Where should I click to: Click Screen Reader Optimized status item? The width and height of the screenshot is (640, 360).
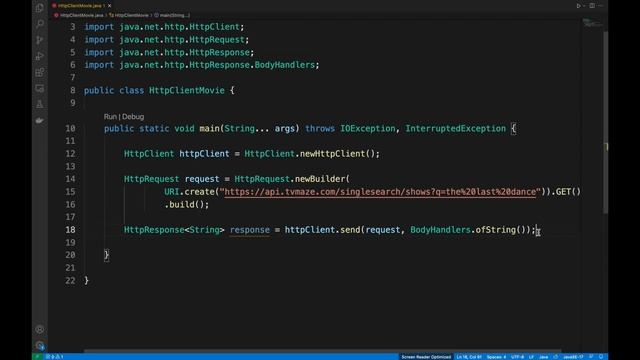[x=426, y=357]
